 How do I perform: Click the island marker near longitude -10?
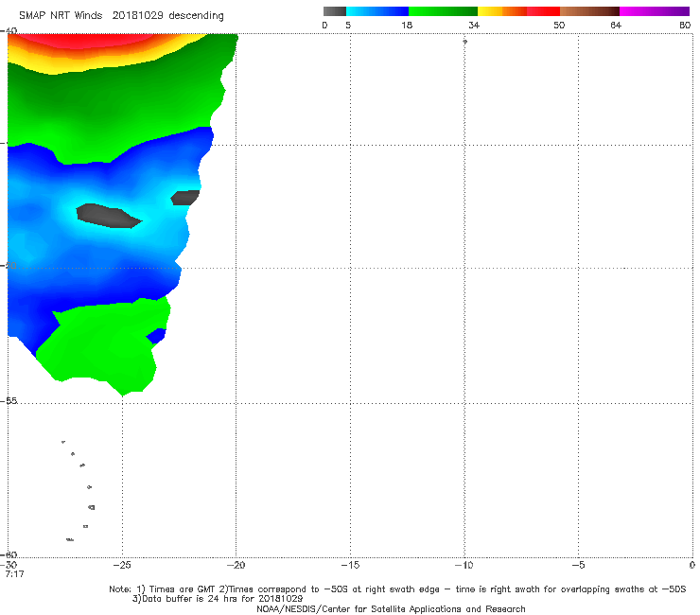point(464,42)
